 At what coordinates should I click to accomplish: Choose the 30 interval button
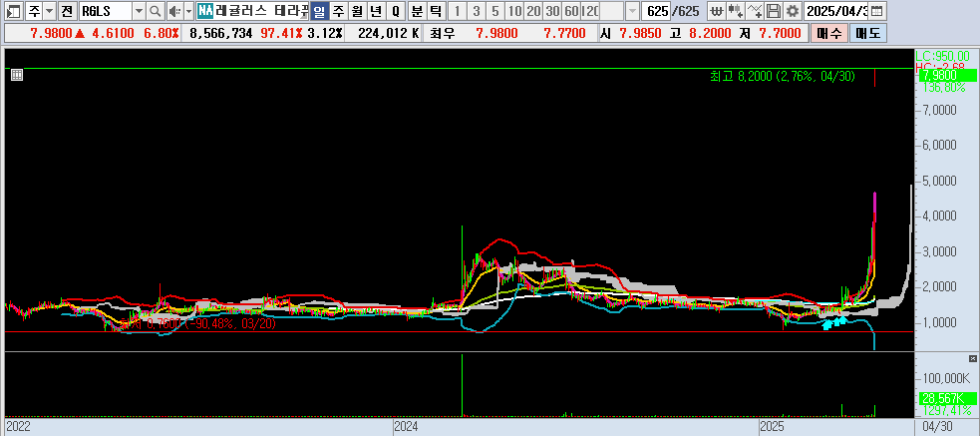552,11
